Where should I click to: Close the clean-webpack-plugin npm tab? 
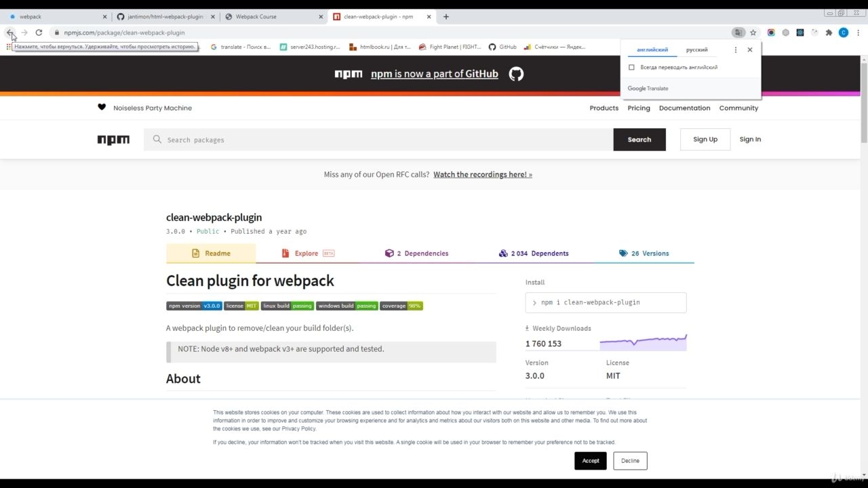click(x=429, y=16)
